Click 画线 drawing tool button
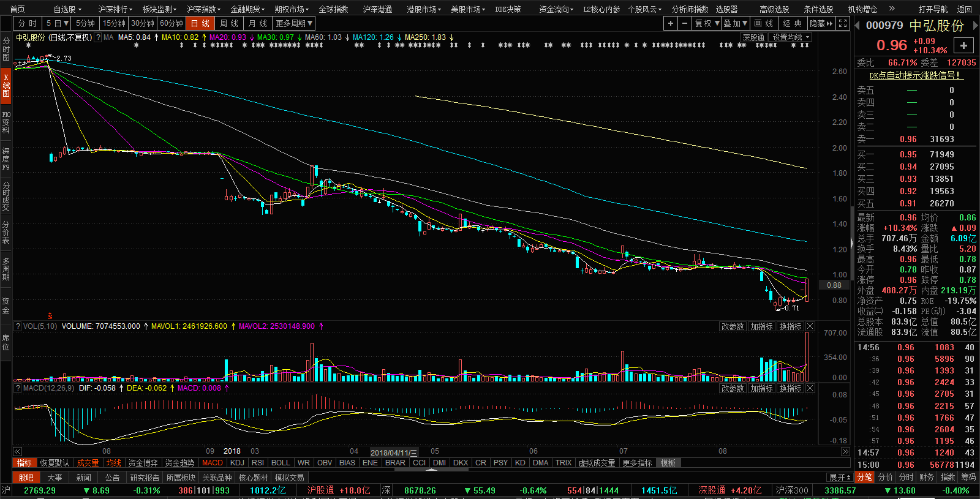 click(764, 23)
